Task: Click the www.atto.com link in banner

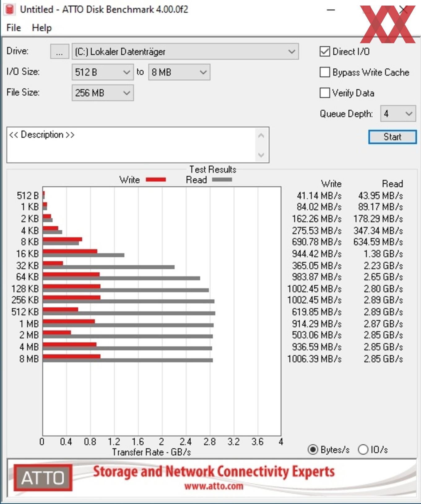Action: tap(214, 486)
